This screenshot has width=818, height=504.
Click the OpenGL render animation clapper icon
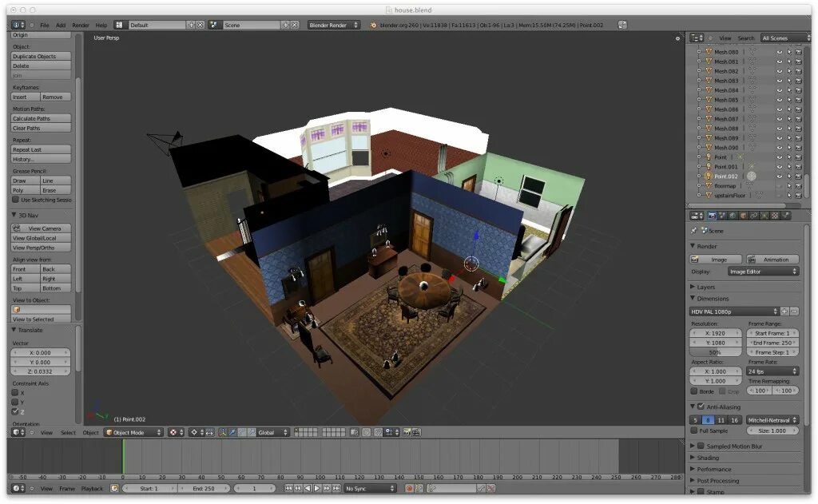point(415,433)
